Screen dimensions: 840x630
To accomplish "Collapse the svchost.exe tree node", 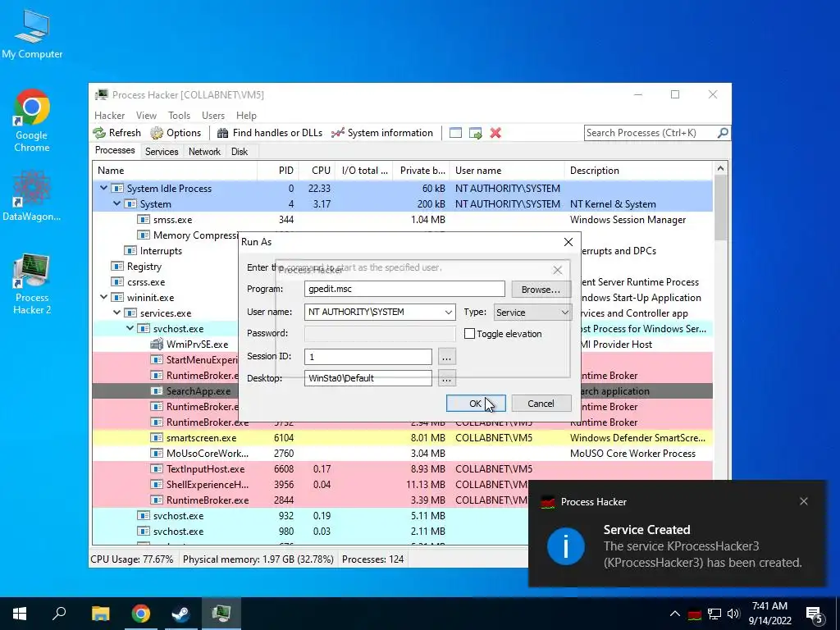I will tap(130, 328).
